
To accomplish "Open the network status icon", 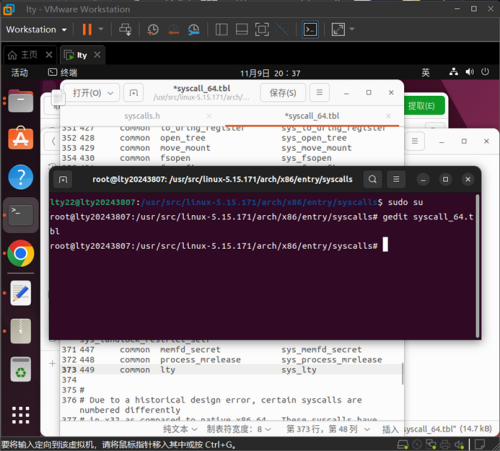I will [454, 72].
